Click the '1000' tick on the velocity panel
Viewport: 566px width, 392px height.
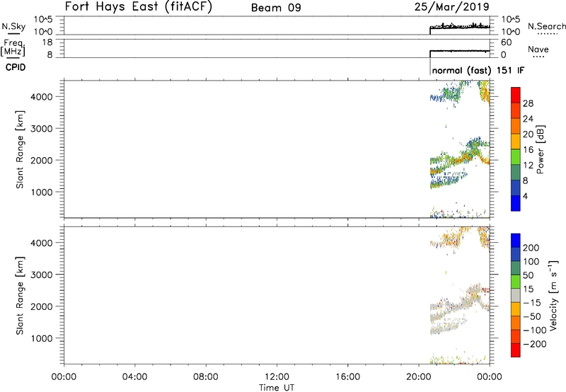click(x=41, y=338)
